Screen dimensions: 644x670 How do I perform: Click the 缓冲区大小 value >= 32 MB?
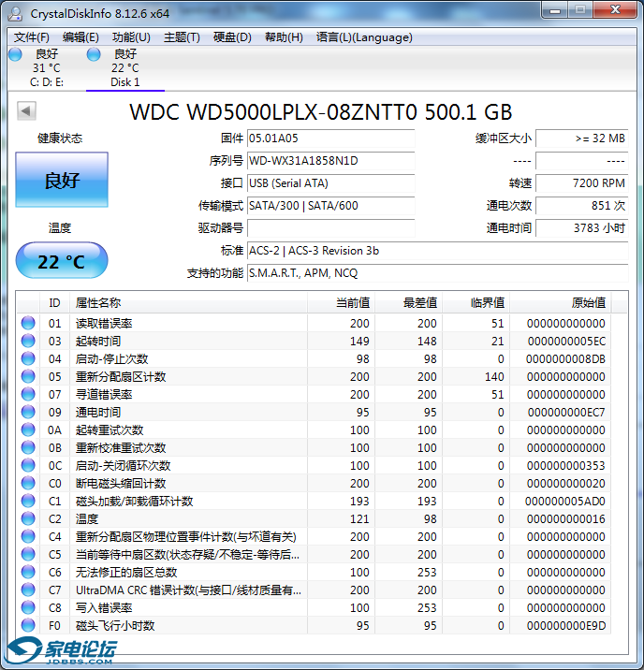[581, 138]
